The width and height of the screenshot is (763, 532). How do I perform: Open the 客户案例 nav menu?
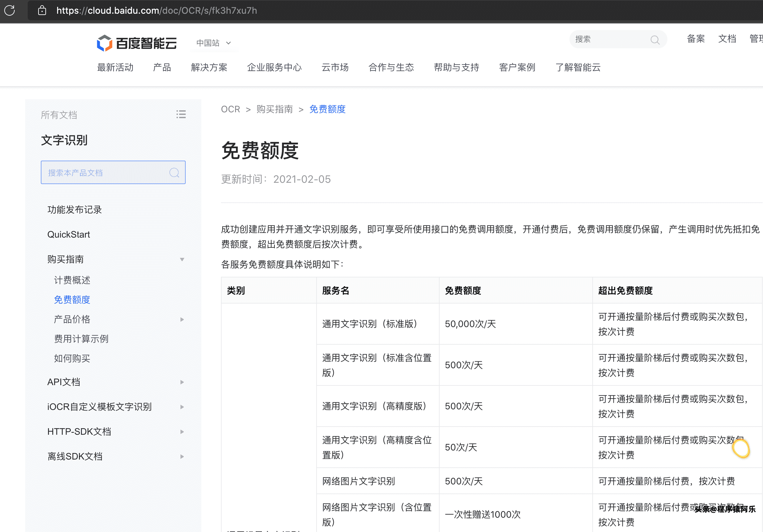(517, 68)
